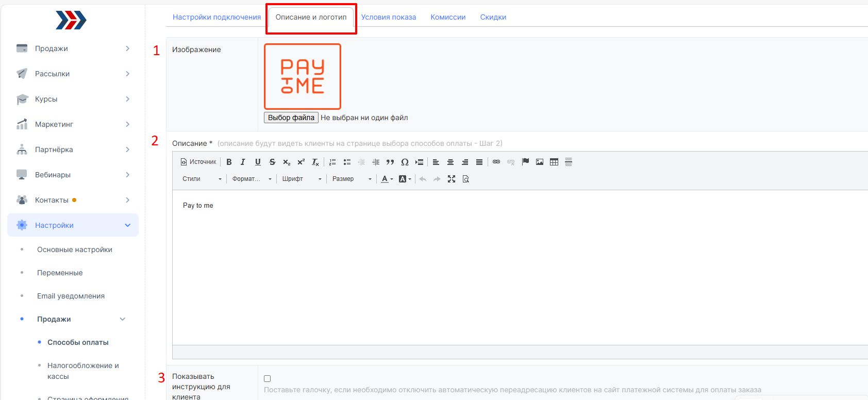This screenshot has height=400, width=868.
Task: Click inside the description text area
Action: 520,268
